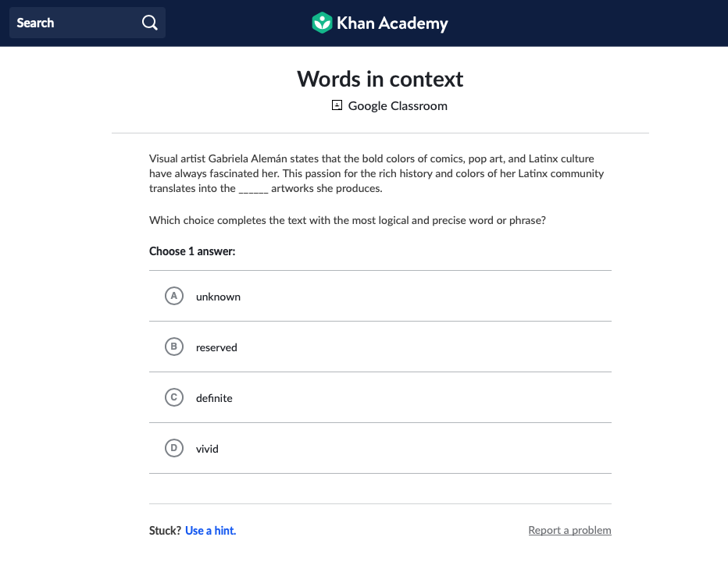
Task: Open the Google Classroom link
Action: pos(398,106)
